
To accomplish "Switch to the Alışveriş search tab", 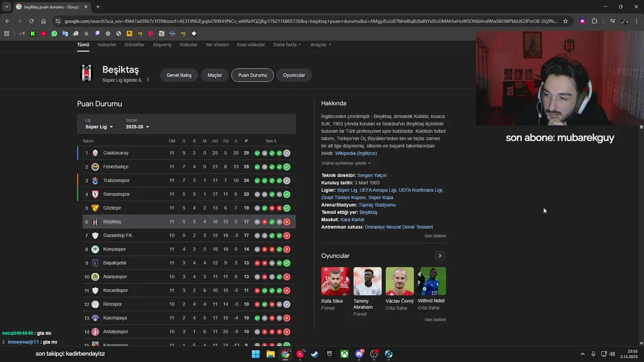I will click(x=162, y=45).
